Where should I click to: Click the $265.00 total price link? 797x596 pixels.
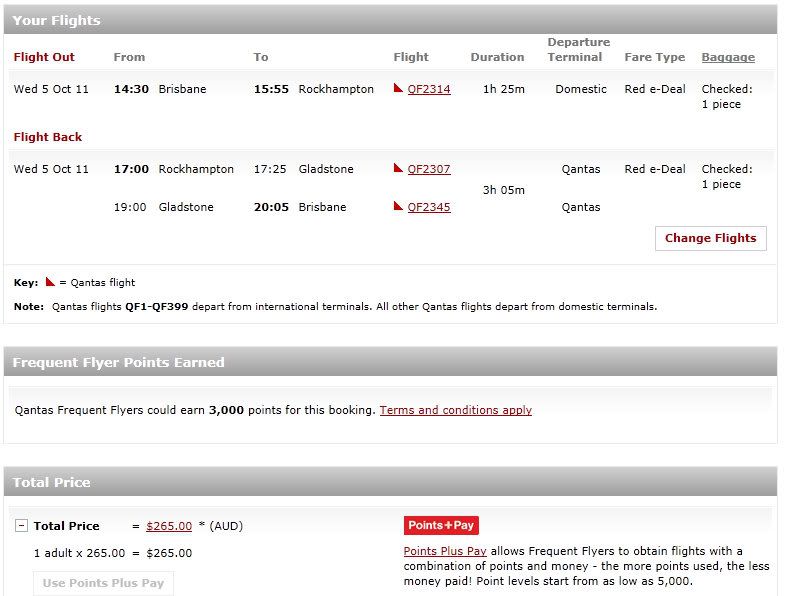tap(169, 526)
